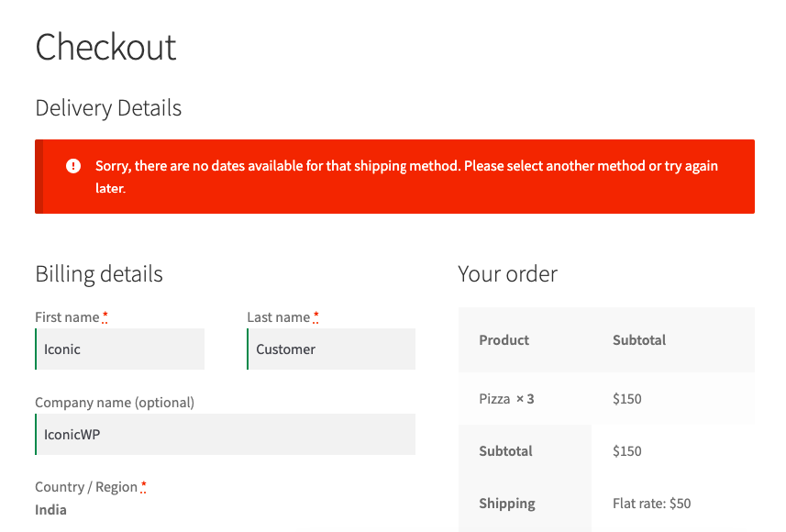The height and width of the screenshot is (532, 786).
Task: Click the Checkout page heading
Action: pyautogui.click(x=105, y=48)
